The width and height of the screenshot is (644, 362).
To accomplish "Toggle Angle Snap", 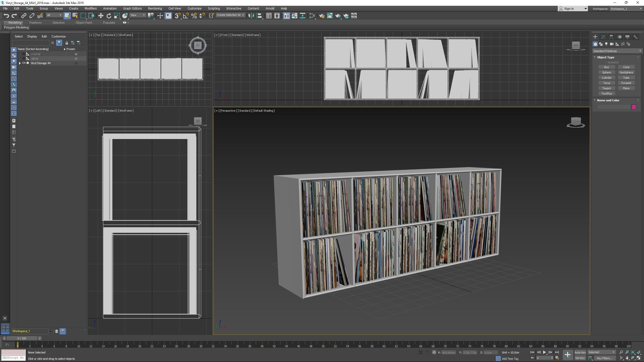I will click(186, 16).
